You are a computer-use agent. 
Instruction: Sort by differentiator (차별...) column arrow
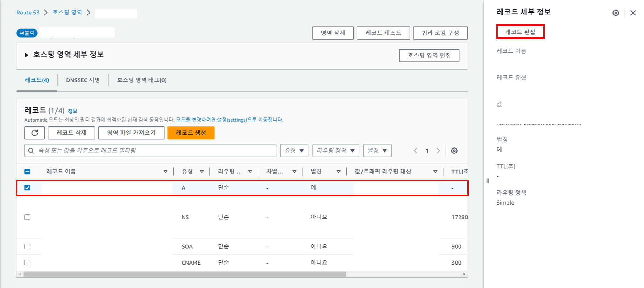click(294, 172)
